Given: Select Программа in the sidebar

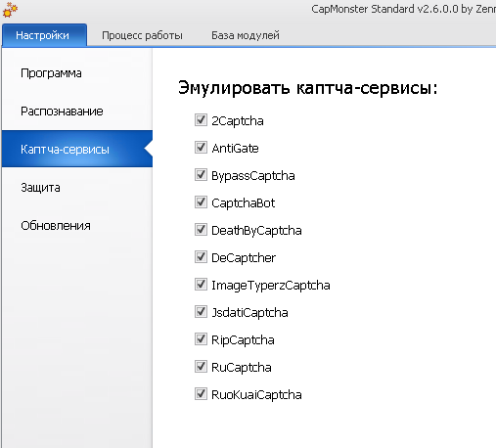Looking at the screenshot, I should tap(77, 73).
